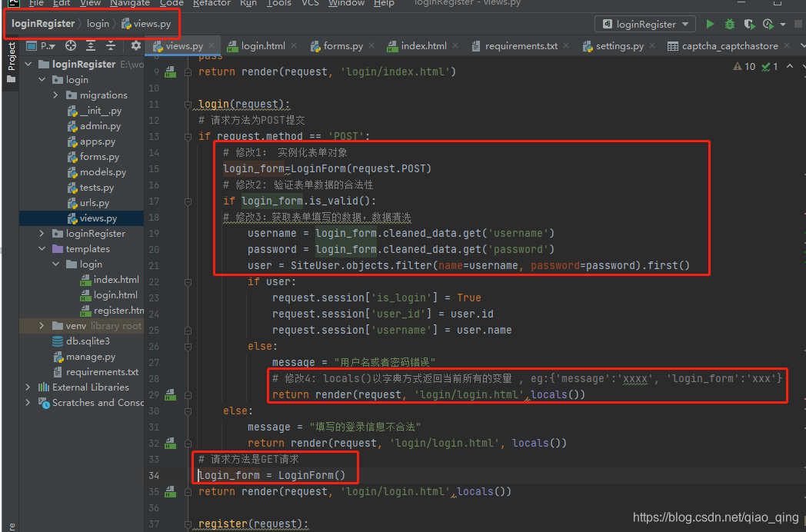Collapse the login app folder

tap(42, 80)
